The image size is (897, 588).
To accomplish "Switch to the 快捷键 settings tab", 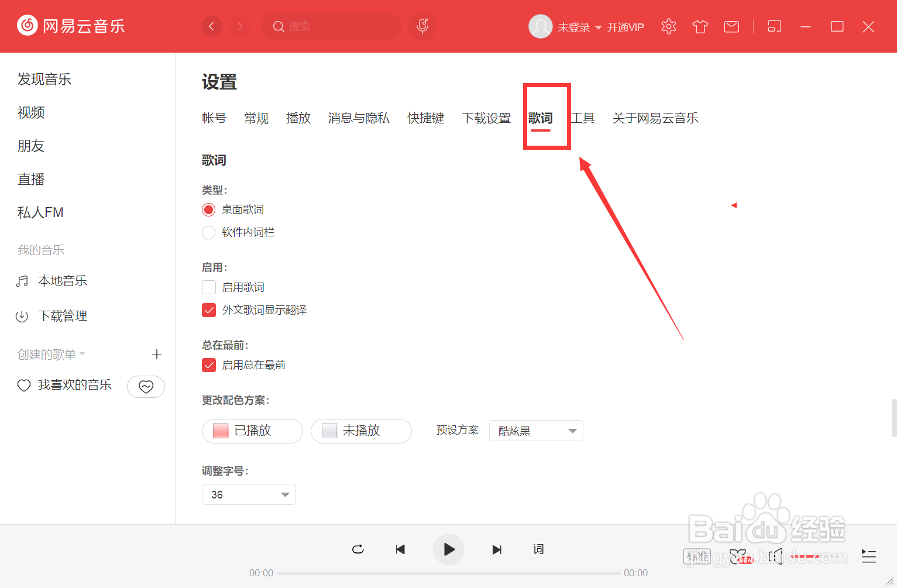I will [425, 118].
